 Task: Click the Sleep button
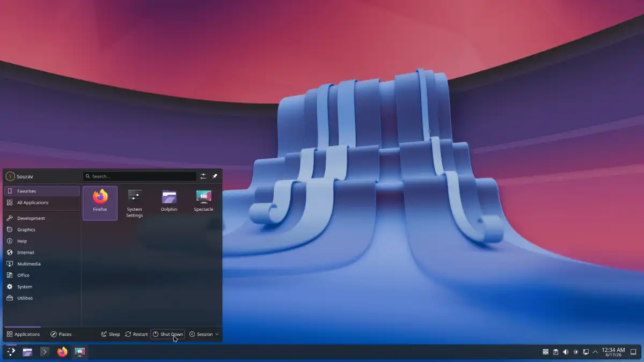point(111,334)
